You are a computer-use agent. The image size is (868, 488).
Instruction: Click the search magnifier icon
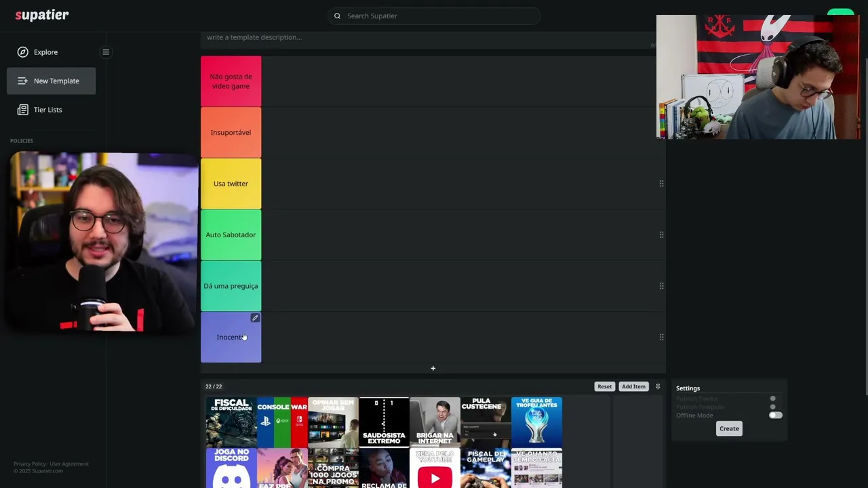point(337,16)
